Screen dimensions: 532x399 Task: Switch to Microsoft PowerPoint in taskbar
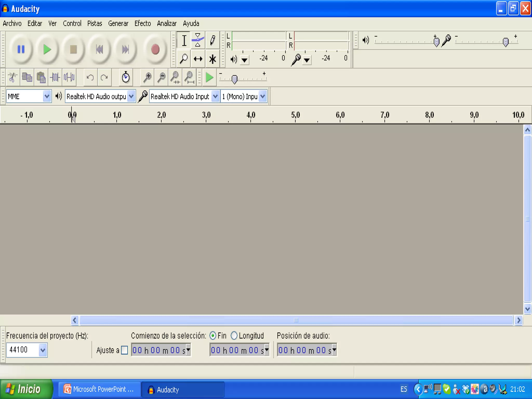click(x=99, y=389)
